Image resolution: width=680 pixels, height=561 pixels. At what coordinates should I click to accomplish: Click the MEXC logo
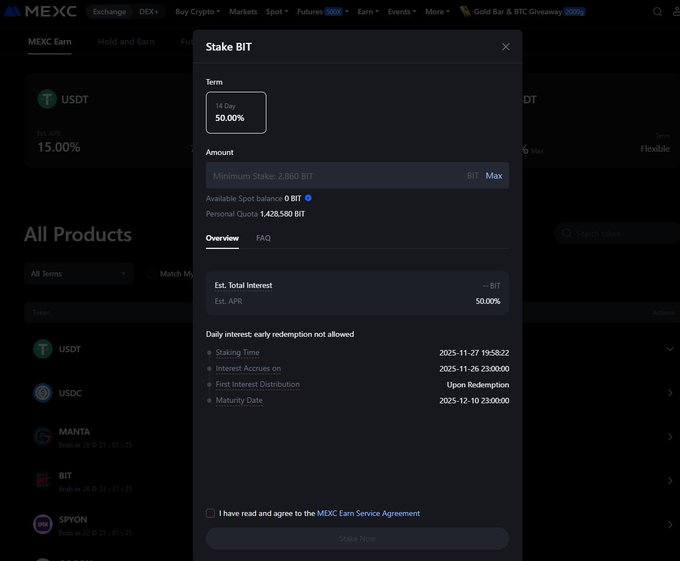[40, 11]
